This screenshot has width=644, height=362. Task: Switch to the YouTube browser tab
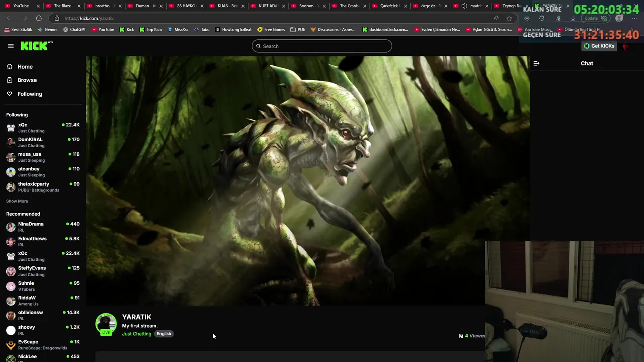tap(21, 6)
